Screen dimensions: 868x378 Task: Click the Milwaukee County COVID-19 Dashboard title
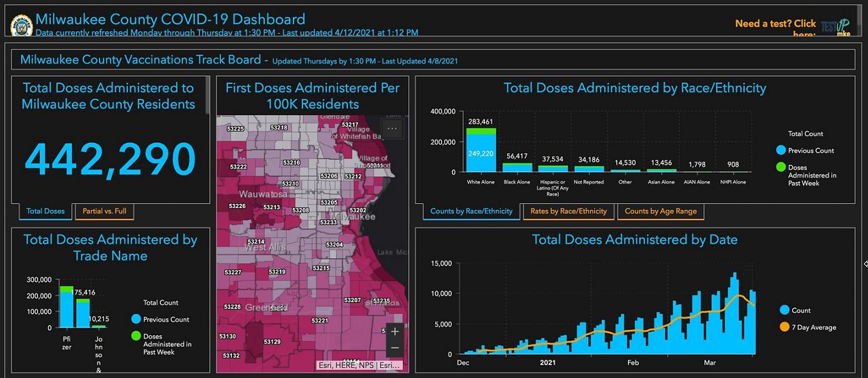tap(170, 20)
